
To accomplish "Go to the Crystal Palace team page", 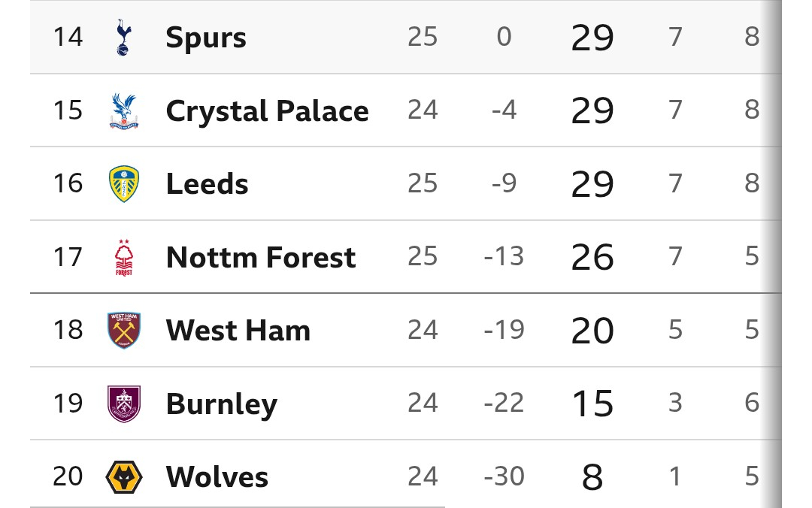I will (267, 111).
